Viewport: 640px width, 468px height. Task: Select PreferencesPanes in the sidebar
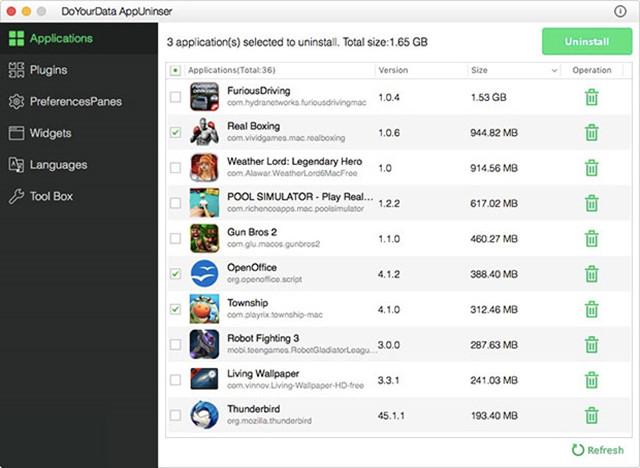coord(79,101)
